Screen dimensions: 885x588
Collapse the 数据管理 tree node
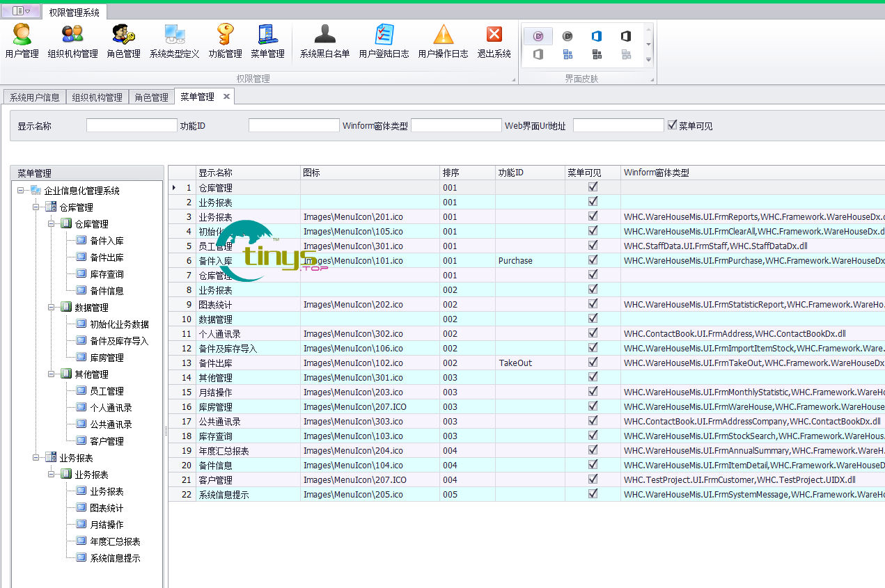[52, 308]
